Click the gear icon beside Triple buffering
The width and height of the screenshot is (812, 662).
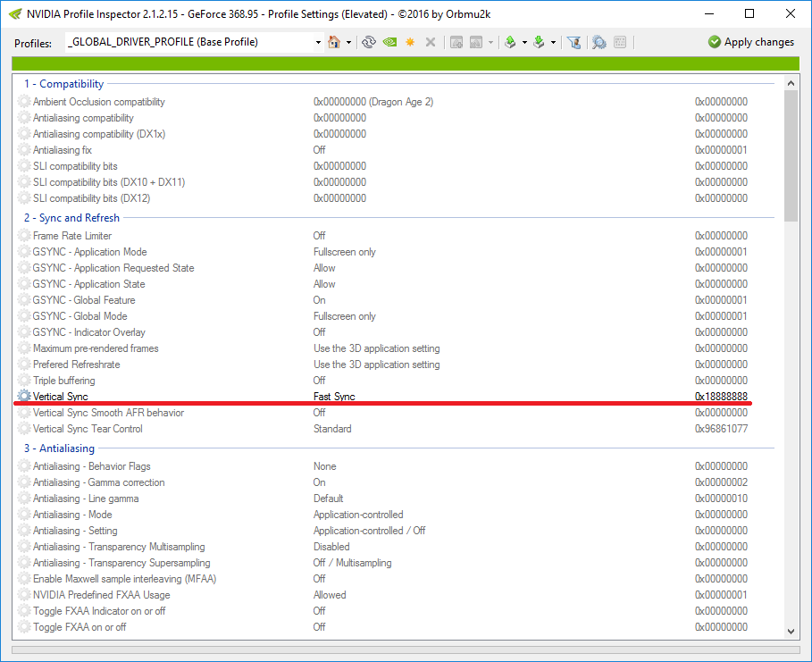click(24, 381)
